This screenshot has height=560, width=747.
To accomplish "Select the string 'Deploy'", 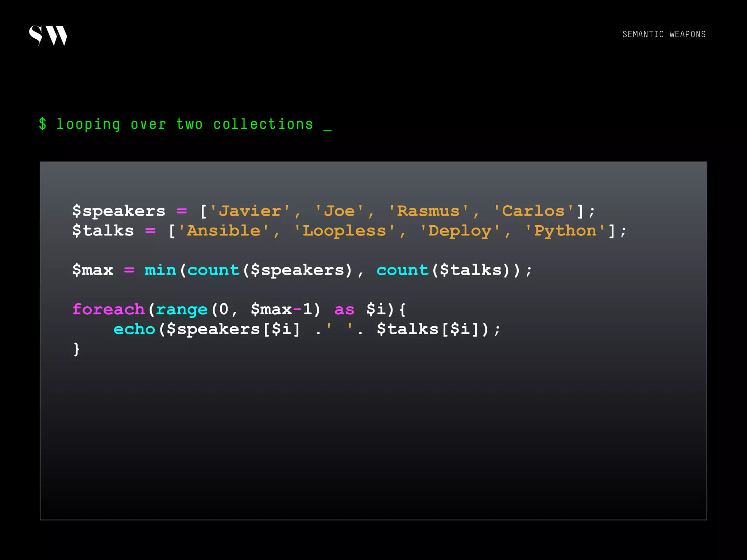I will coord(460,231).
